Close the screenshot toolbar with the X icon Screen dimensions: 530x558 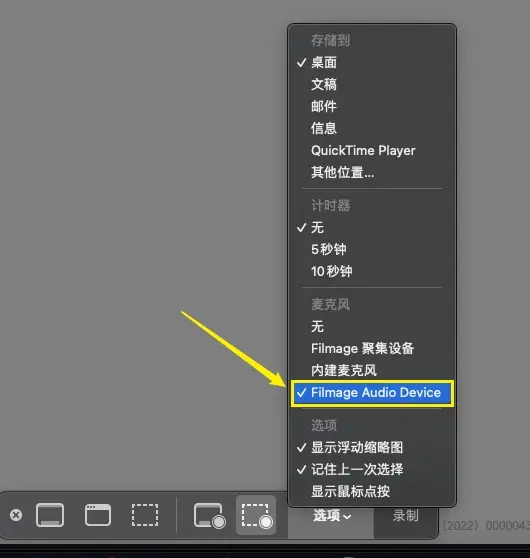click(x=16, y=515)
